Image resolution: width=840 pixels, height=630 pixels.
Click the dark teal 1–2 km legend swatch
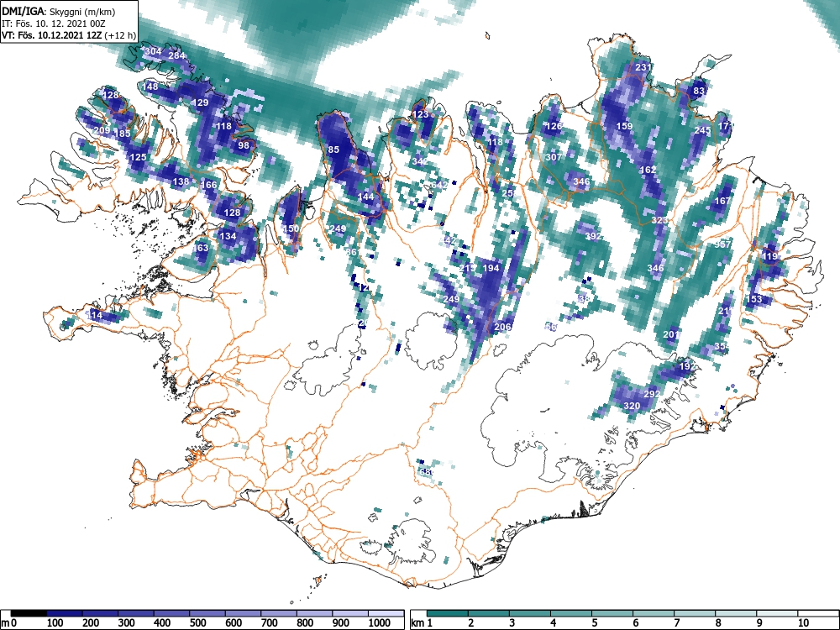click(x=448, y=613)
